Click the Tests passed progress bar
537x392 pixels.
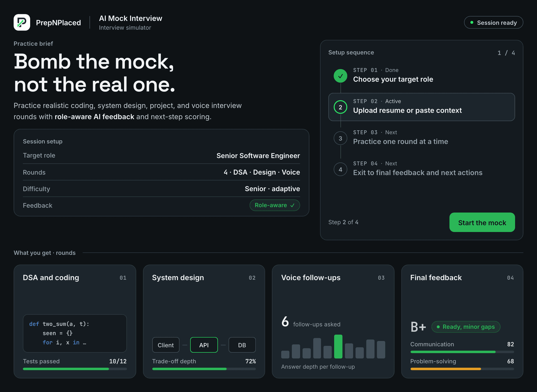75,369
